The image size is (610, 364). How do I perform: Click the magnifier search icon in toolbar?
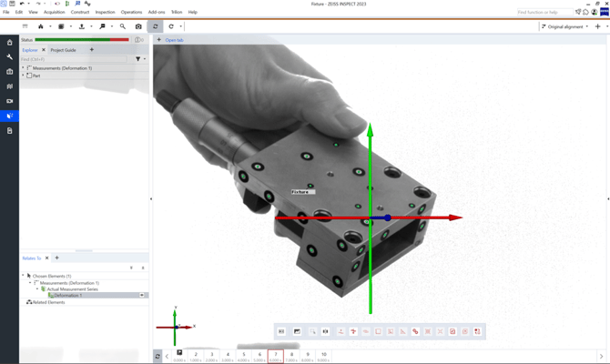tap(123, 26)
